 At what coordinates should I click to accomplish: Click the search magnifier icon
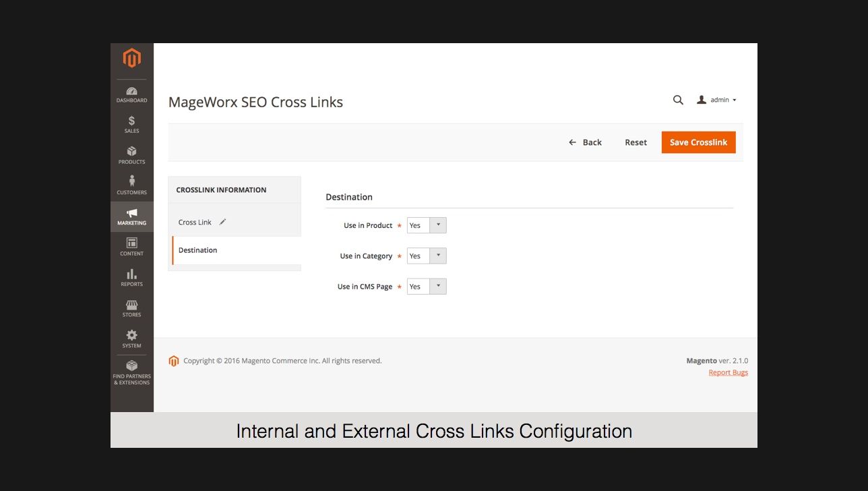tap(678, 100)
